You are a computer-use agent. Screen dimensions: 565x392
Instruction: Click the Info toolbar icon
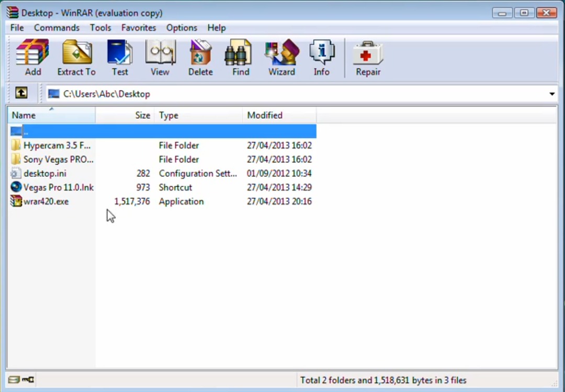(321, 57)
